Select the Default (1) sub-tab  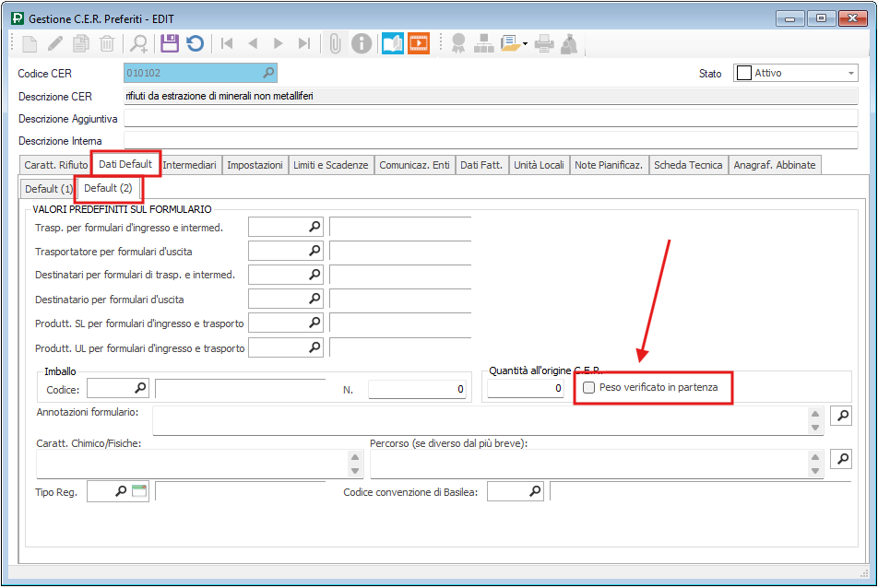click(x=49, y=189)
